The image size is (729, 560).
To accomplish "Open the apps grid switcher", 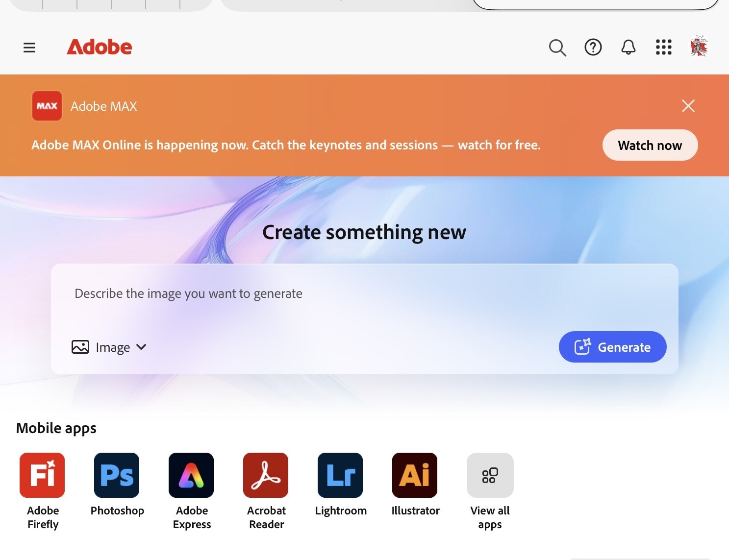I will (x=663, y=48).
